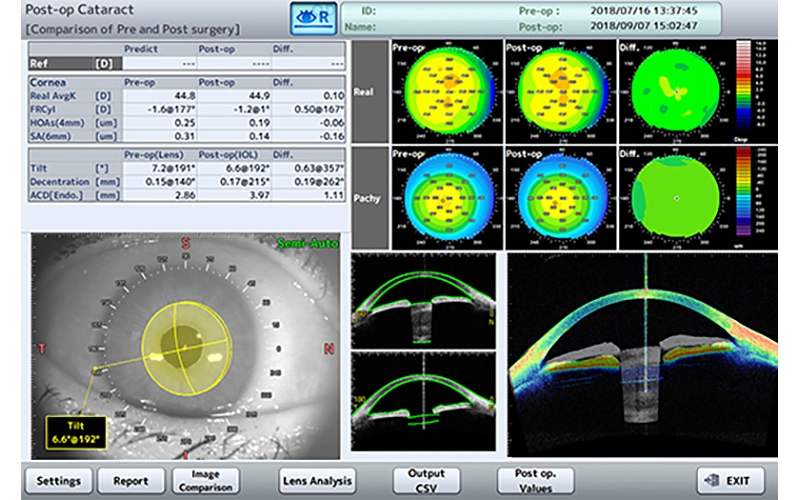The image size is (800, 500).
Task: Click the red N marker on eye image
Action: [329, 349]
